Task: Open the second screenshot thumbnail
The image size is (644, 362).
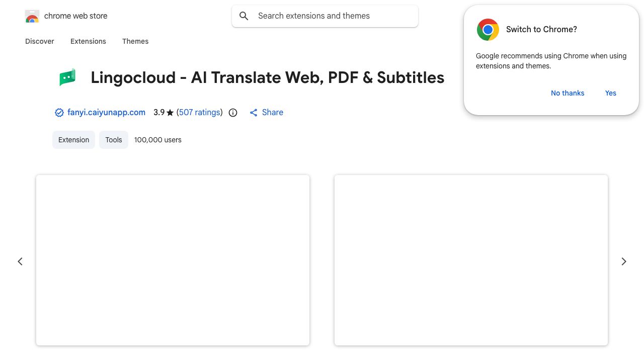Action: (471, 260)
